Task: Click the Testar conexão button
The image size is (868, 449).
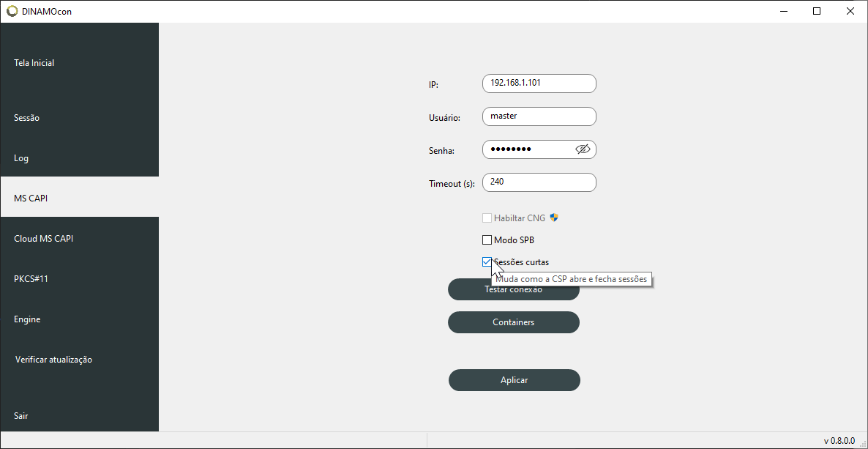Action: [x=513, y=289]
